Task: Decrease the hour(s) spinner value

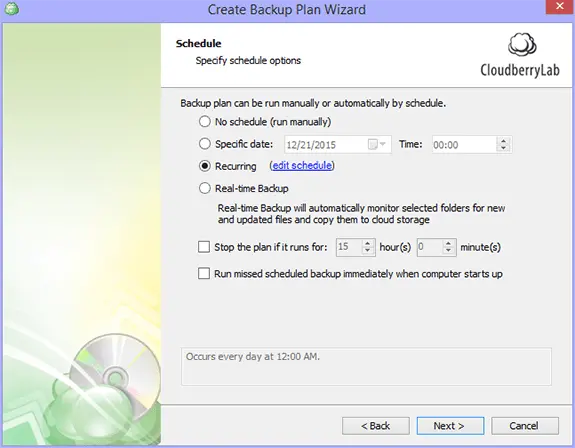Action: (x=367, y=250)
